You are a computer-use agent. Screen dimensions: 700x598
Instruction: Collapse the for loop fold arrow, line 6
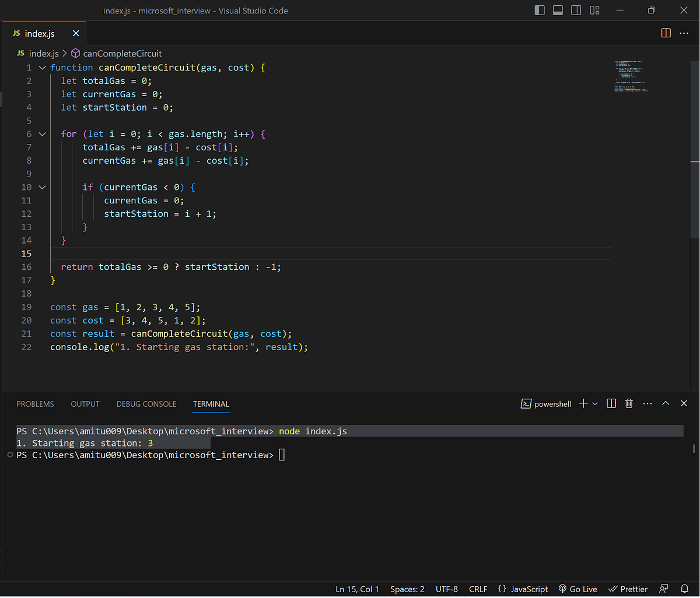[42, 134]
